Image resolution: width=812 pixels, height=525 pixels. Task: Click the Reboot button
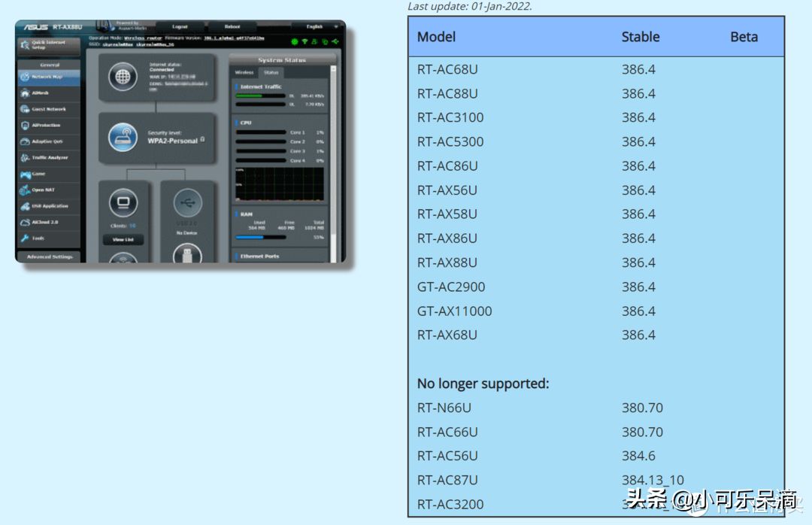point(232,26)
